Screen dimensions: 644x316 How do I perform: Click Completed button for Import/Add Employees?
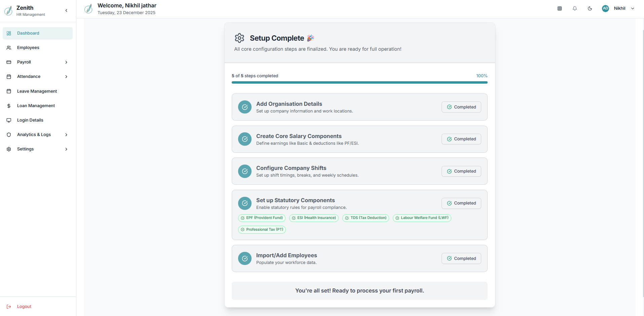461,259
